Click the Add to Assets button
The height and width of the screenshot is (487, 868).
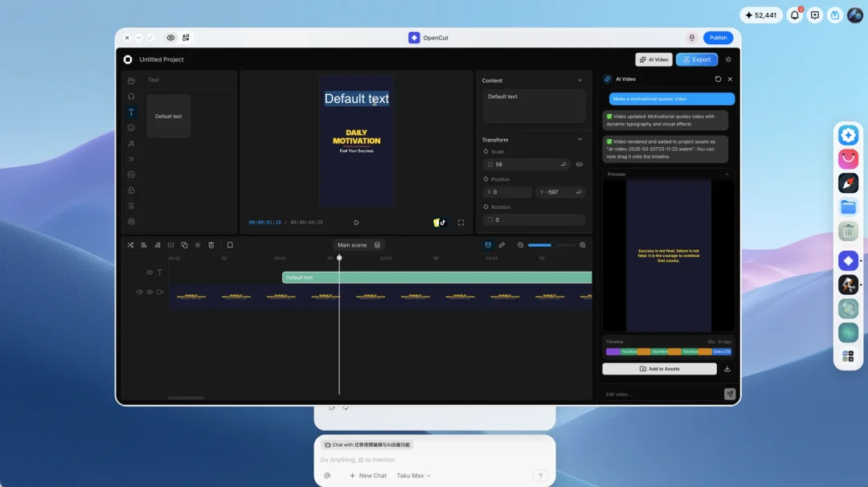[x=659, y=369]
